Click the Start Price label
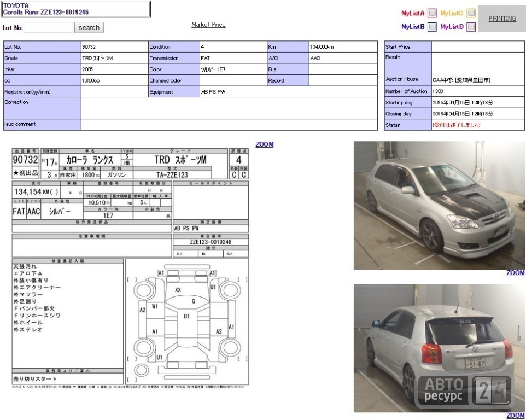Image resolution: width=526 pixels, height=420 pixels. [x=398, y=47]
